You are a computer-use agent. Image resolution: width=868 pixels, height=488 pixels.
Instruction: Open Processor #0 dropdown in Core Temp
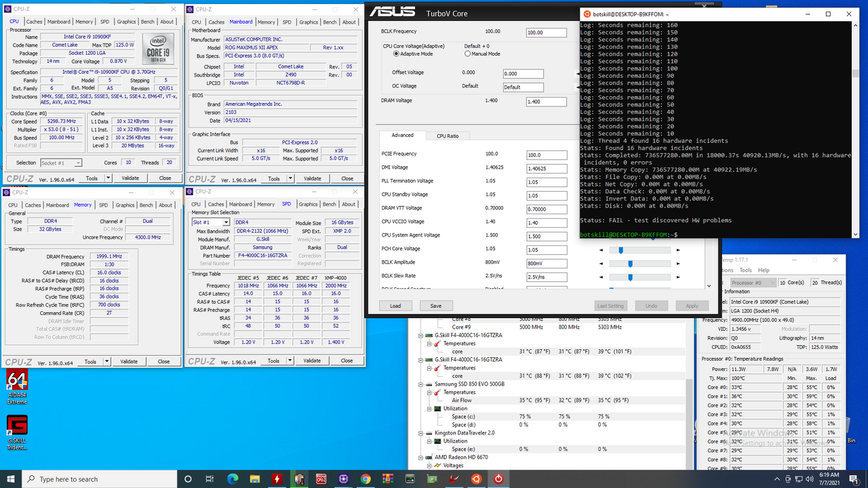click(753, 282)
